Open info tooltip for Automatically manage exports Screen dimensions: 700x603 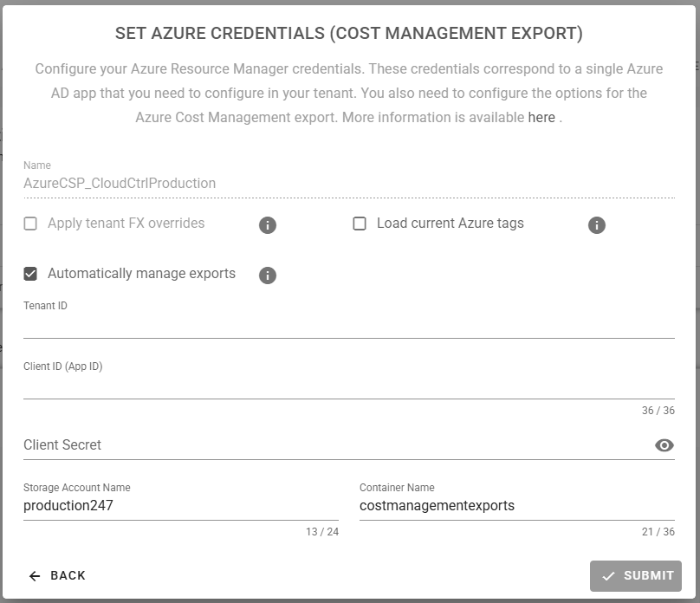268,276
